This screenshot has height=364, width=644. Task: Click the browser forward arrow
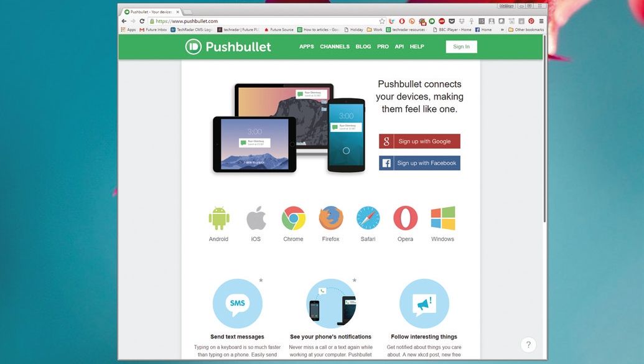pyautogui.click(x=133, y=21)
